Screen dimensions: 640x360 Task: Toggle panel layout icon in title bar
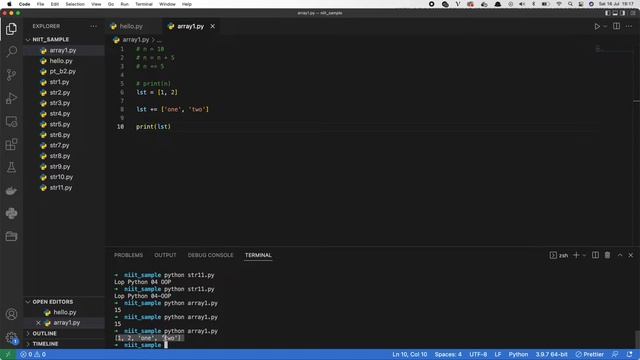(x=615, y=13)
